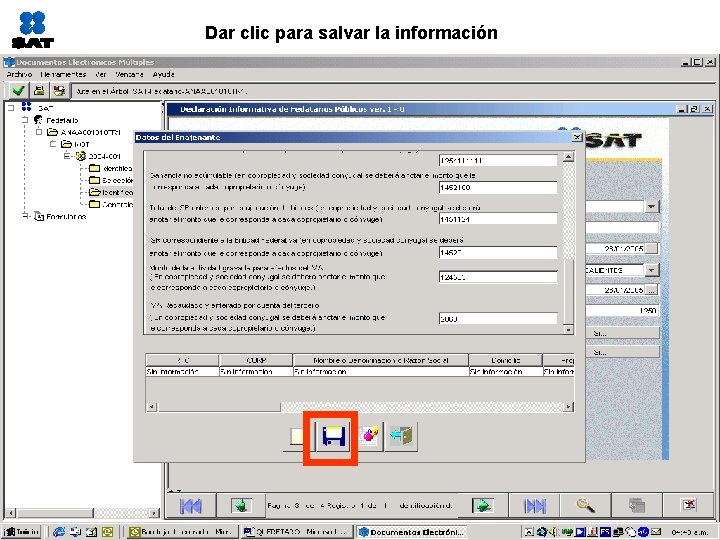Click the Windows Start button

pos(22,532)
